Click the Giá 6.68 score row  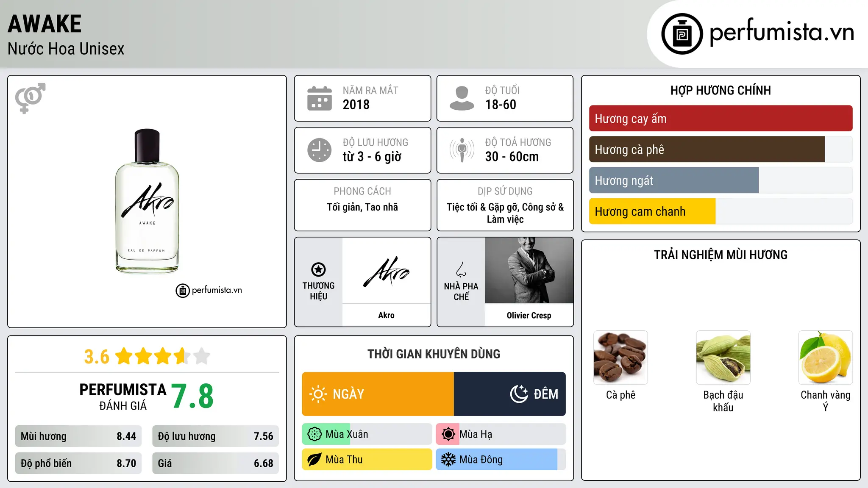(215, 463)
